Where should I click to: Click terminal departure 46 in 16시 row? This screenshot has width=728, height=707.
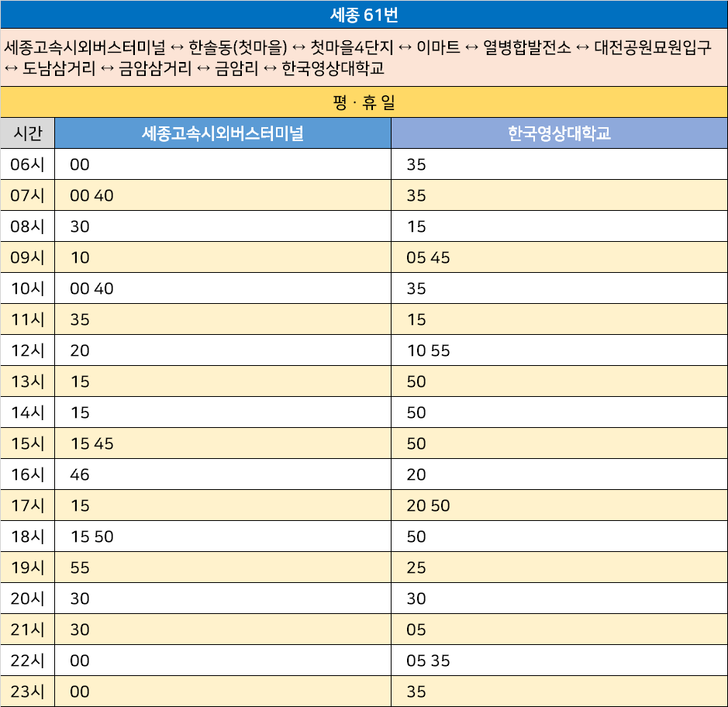click(x=79, y=474)
